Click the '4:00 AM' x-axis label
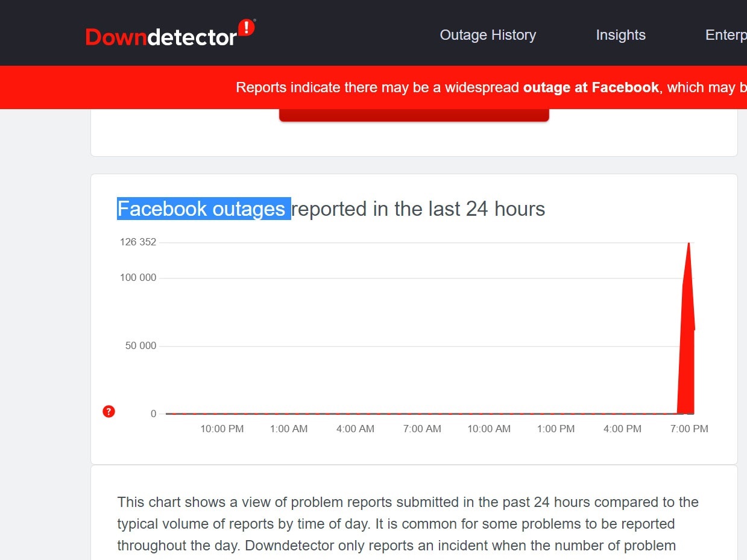 click(356, 429)
